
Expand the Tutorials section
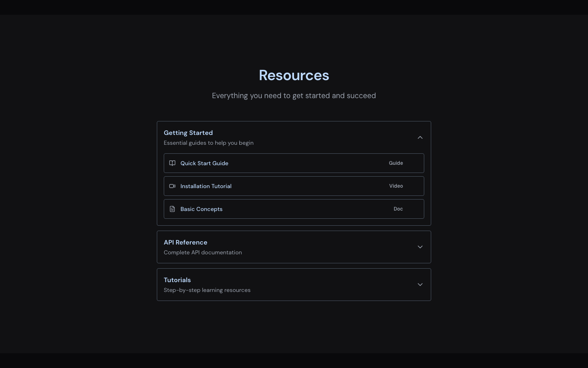click(x=420, y=285)
